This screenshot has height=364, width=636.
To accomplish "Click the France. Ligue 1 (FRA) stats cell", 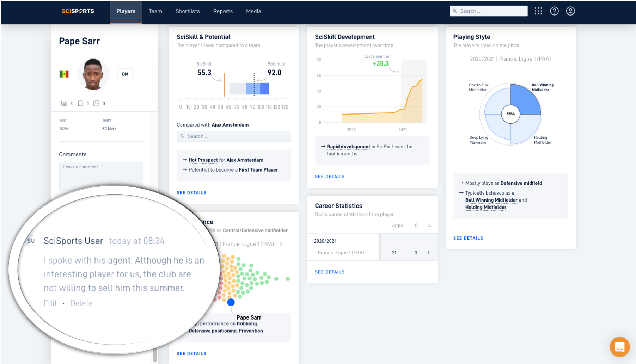I will [x=341, y=253].
